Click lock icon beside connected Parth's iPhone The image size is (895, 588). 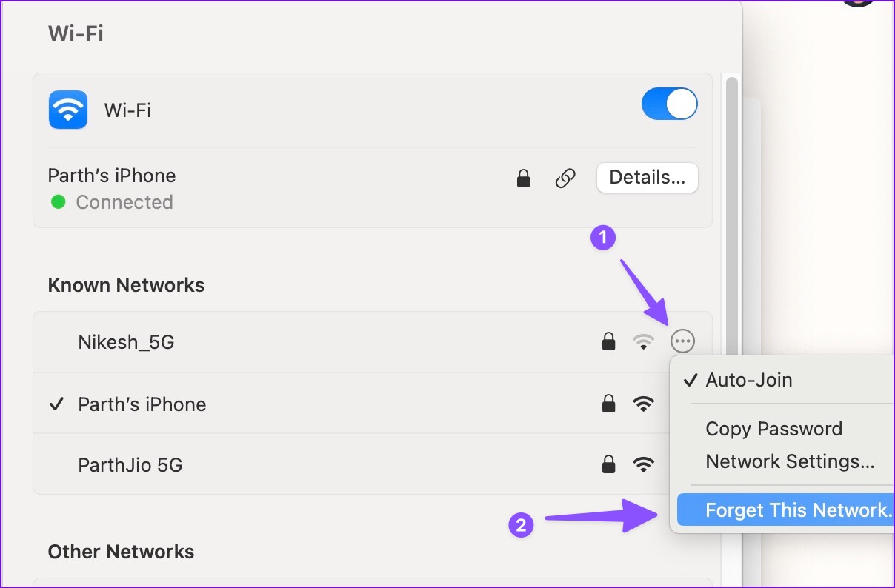(524, 178)
